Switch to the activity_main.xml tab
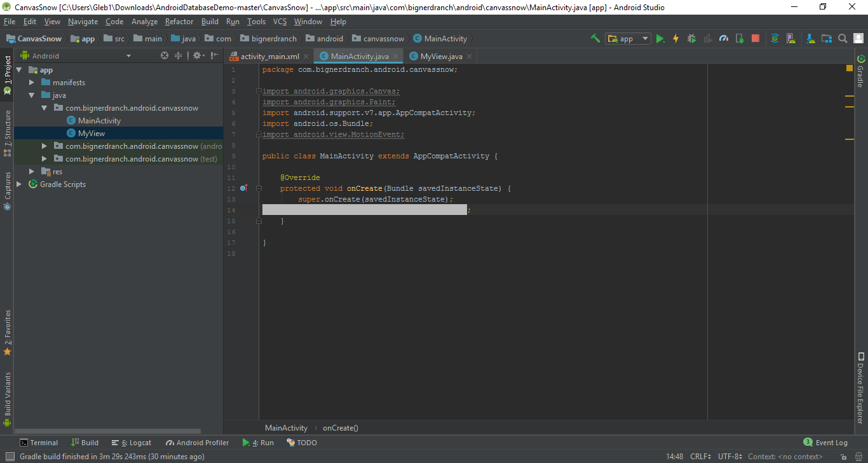The width and height of the screenshot is (868, 463). tap(269, 57)
